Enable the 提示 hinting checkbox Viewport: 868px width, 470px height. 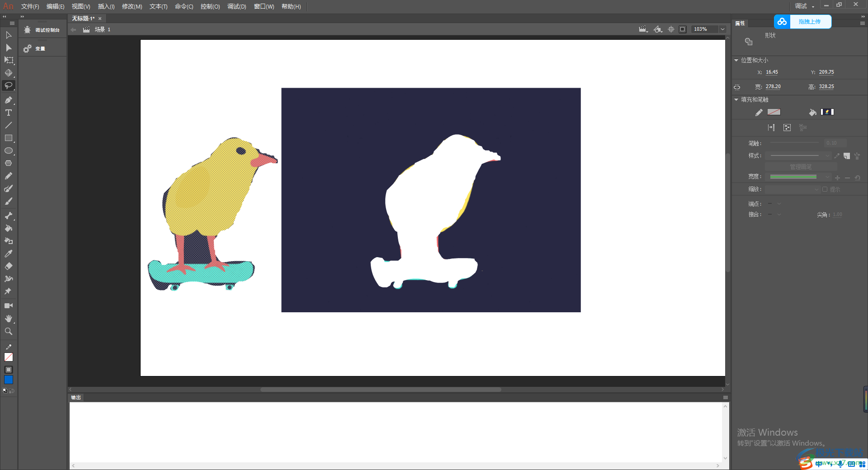tap(825, 189)
